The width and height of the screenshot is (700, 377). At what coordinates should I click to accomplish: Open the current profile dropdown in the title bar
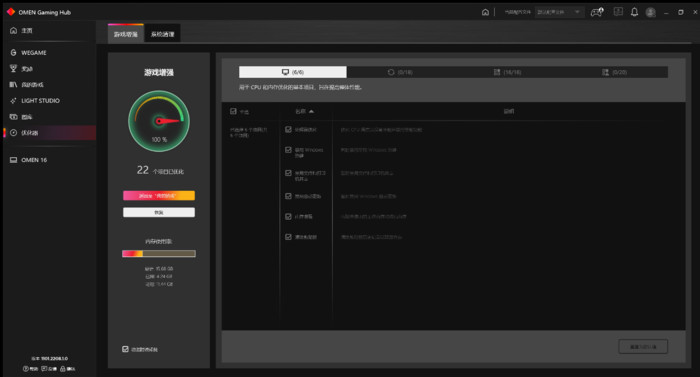pos(559,12)
